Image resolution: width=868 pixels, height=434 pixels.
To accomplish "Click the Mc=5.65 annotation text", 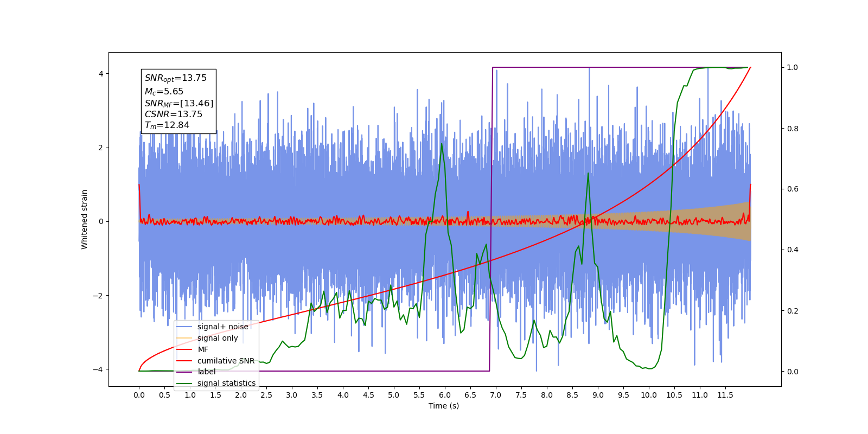I will 164,92.
